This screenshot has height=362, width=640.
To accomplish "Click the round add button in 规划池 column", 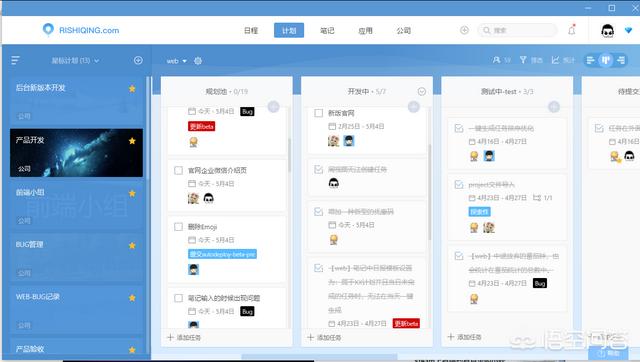I will 273,107.
